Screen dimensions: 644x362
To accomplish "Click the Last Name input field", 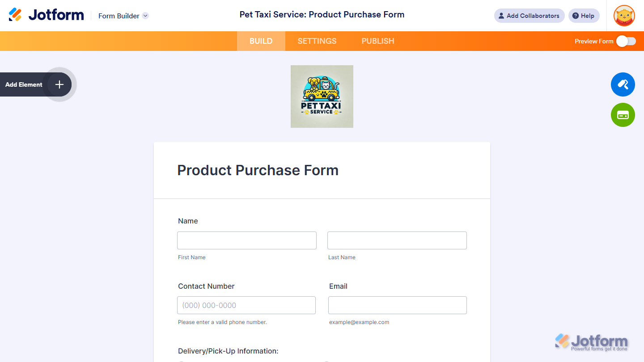I will pyautogui.click(x=397, y=240).
